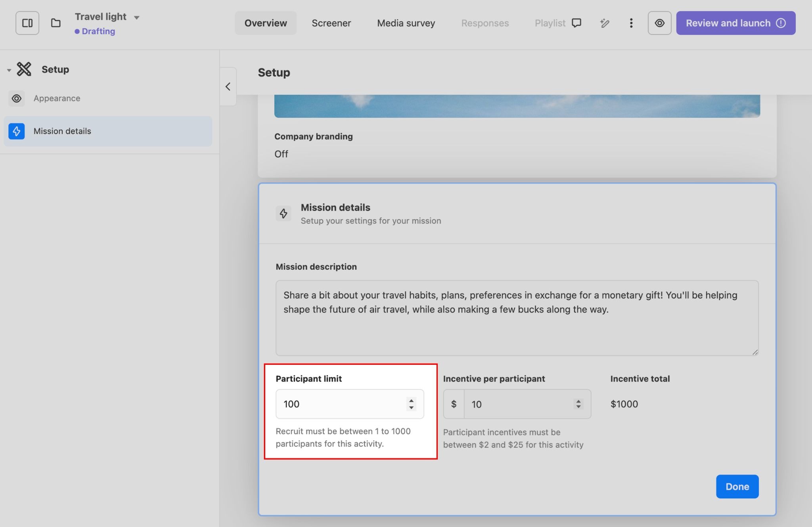812x527 pixels.
Task: Click the magic wand edit icon
Action: coord(604,23)
